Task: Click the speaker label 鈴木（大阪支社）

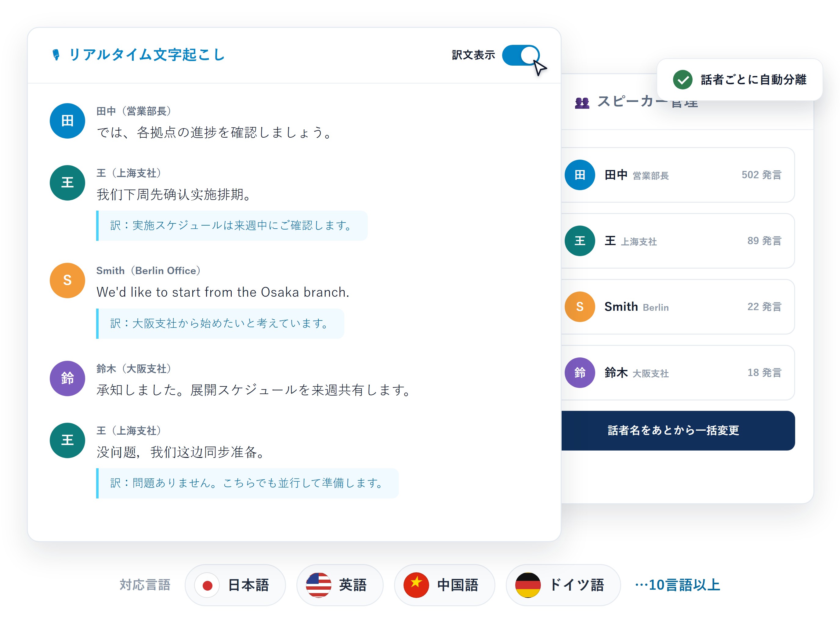Action: pyautogui.click(x=134, y=369)
